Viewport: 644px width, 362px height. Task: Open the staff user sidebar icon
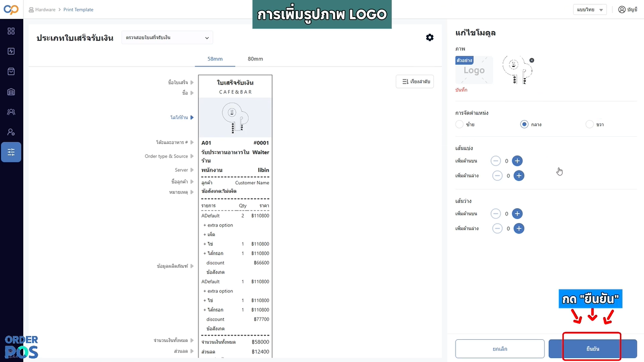pyautogui.click(x=11, y=132)
